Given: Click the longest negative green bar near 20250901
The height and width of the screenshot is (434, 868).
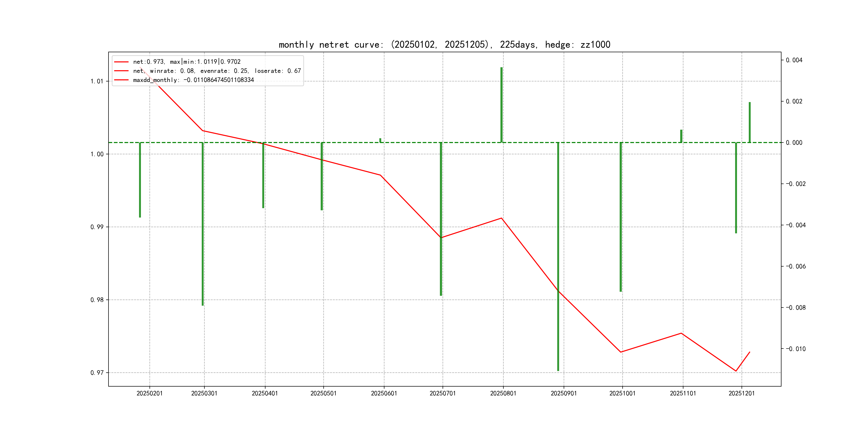Looking at the screenshot, I should click(x=558, y=256).
